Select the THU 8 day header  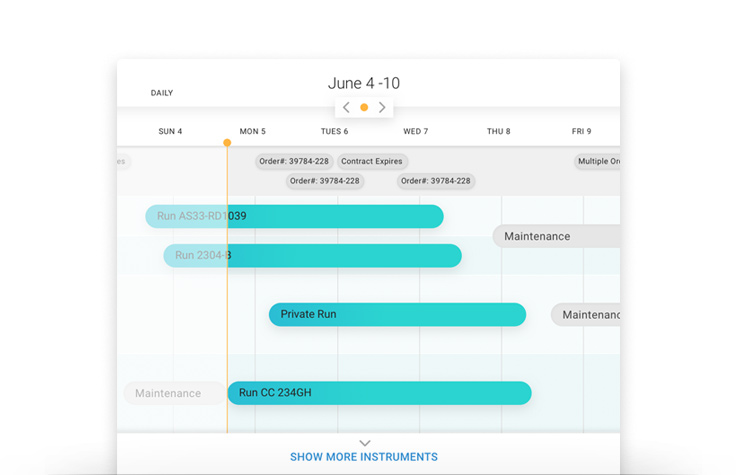498,131
